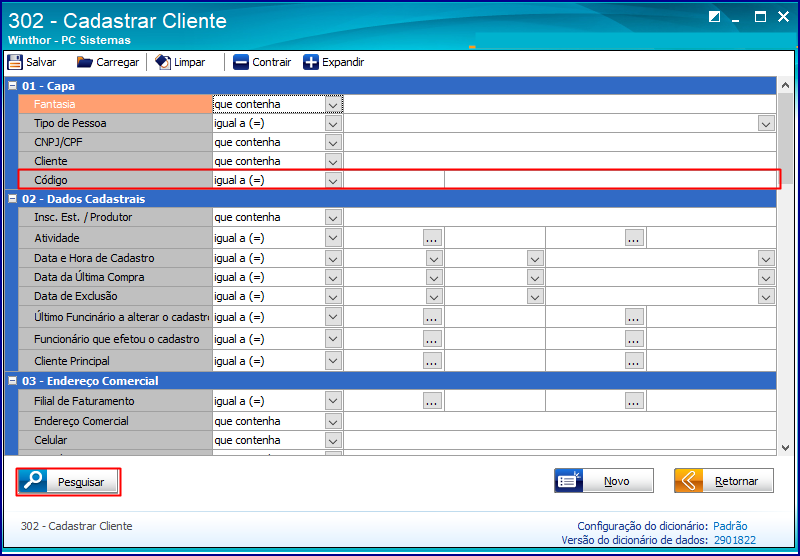This screenshot has height=556, width=800.
Task: Click the Limpar toolbar label
Action: pyautogui.click(x=189, y=62)
